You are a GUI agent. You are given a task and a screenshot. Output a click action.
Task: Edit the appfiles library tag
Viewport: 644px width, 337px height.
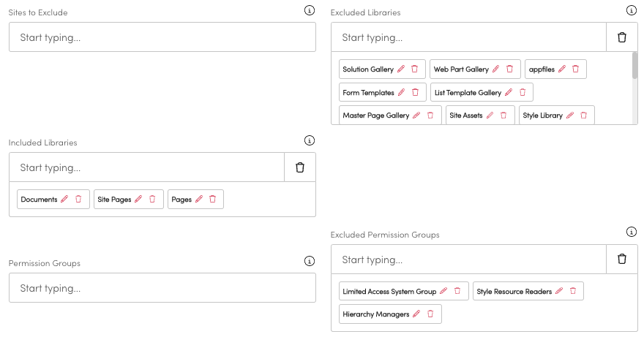pos(562,69)
